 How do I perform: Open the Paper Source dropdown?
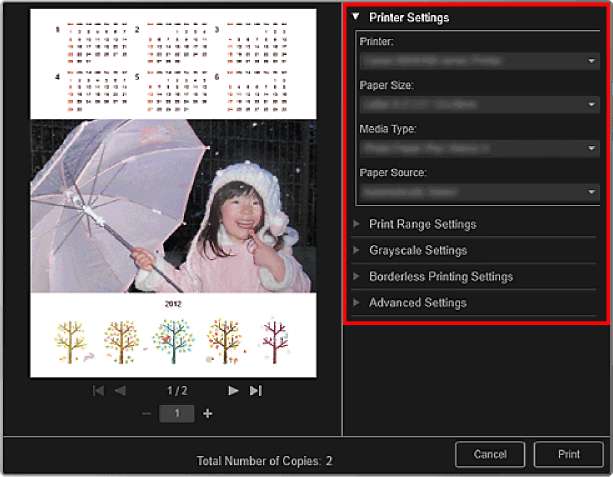(479, 191)
